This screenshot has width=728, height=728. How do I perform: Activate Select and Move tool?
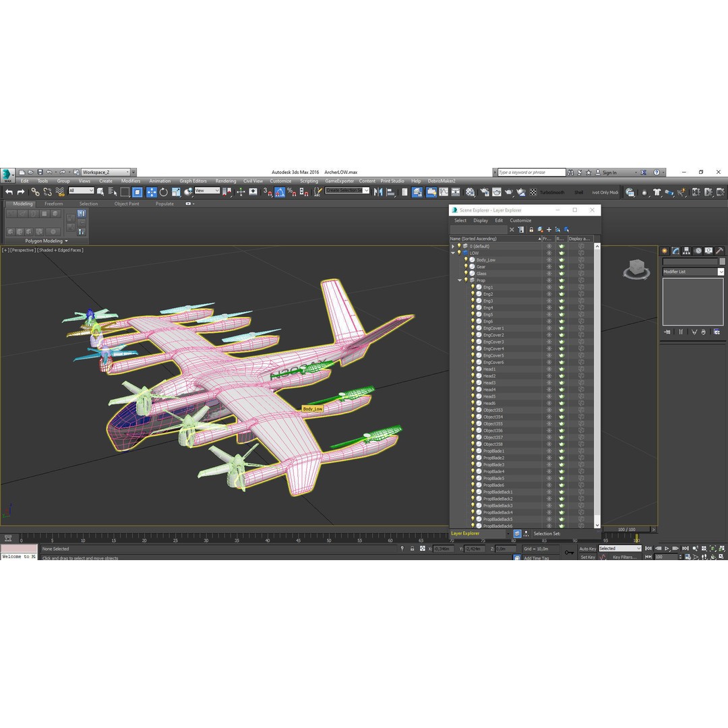152,191
